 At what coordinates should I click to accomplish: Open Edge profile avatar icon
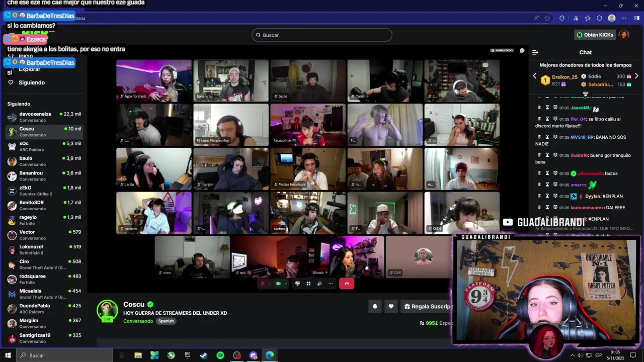click(x=612, y=18)
